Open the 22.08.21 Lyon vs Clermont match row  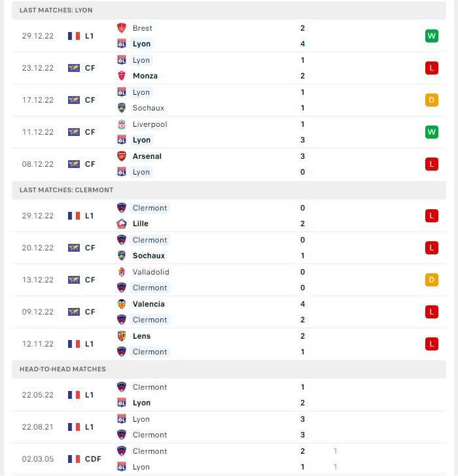229,427
